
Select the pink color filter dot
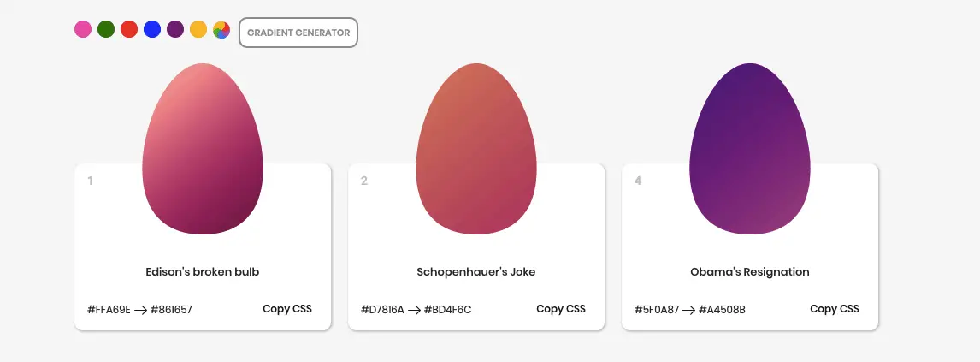[83, 29]
